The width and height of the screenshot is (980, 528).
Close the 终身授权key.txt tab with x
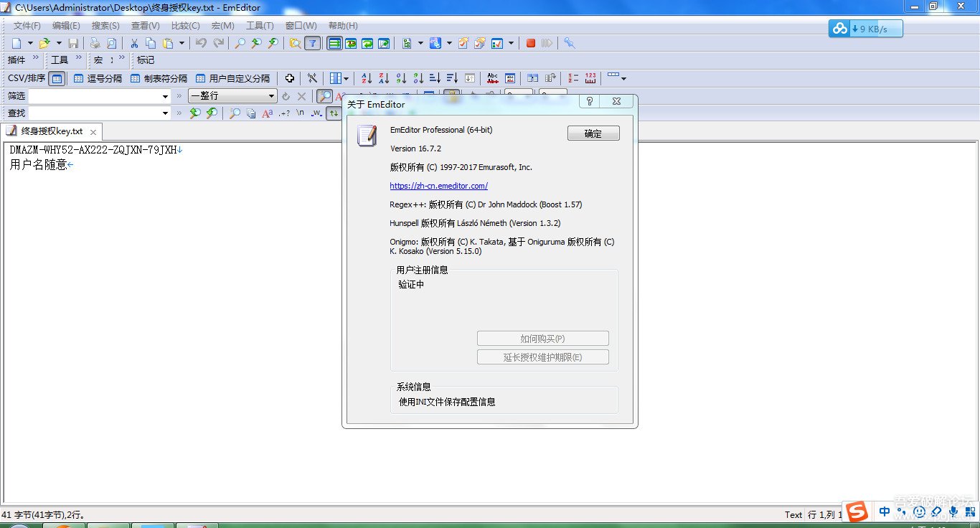pyautogui.click(x=93, y=132)
